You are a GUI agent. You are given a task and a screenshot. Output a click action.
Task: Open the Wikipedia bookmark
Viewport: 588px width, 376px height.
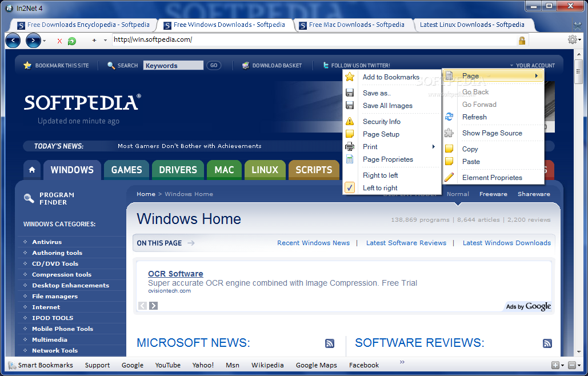(267, 365)
